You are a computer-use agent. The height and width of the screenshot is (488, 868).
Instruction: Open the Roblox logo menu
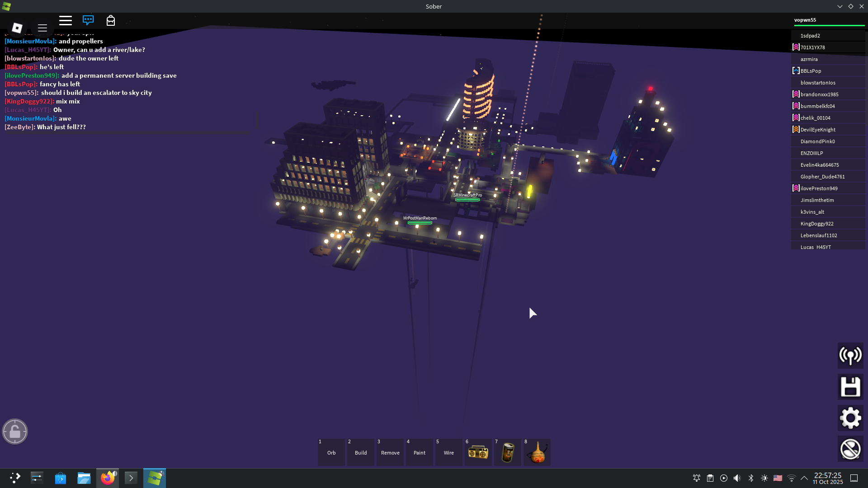(x=17, y=28)
